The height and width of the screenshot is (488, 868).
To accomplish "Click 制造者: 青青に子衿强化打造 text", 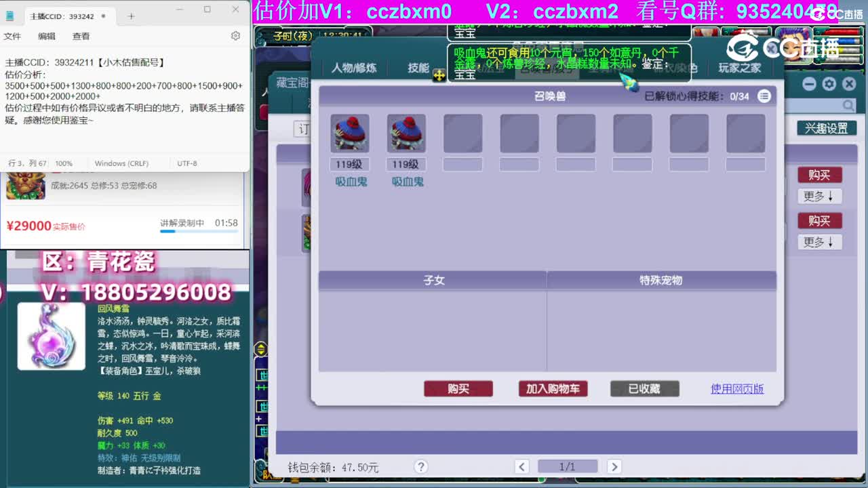I will pos(149,470).
